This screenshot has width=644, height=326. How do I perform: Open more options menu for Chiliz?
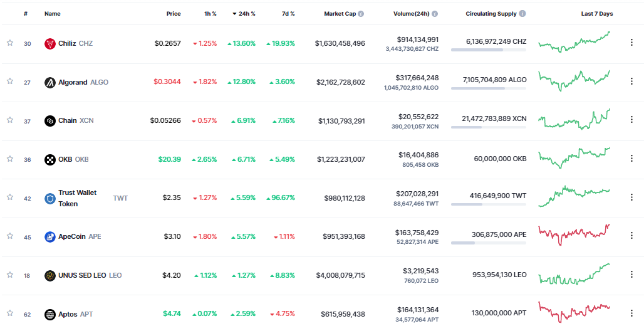coord(631,43)
